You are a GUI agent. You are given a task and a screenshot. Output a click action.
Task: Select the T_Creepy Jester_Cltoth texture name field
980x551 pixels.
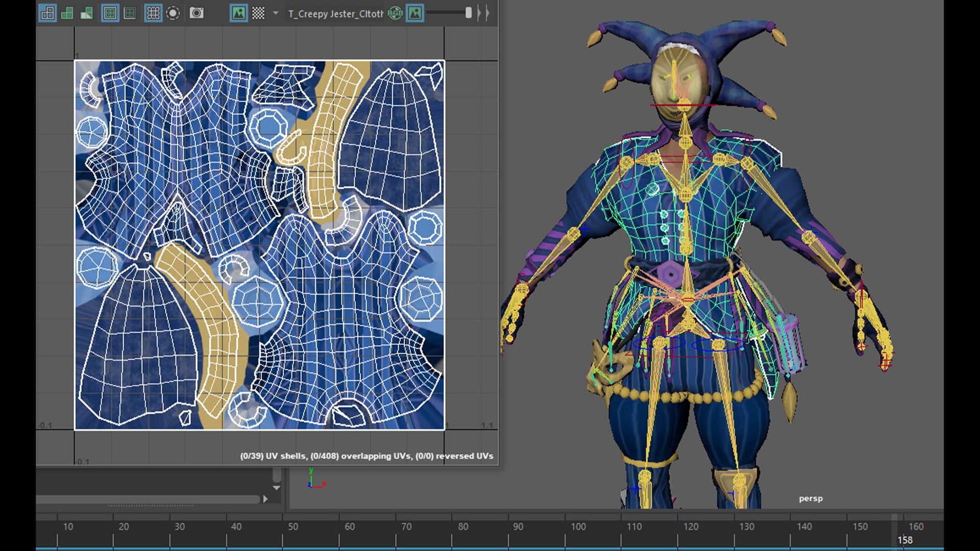[335, 14]
